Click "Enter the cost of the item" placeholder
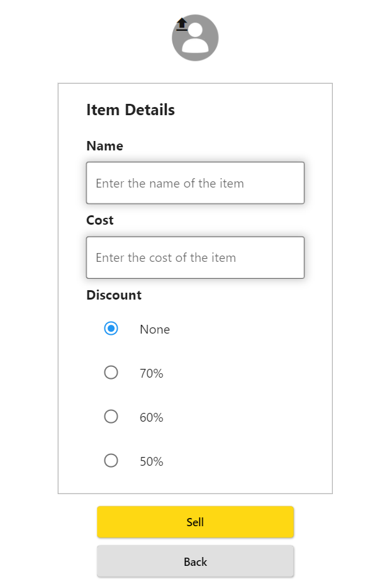This screenshot has width=392, height=586. pyautogui.click(x=166, y=257)
